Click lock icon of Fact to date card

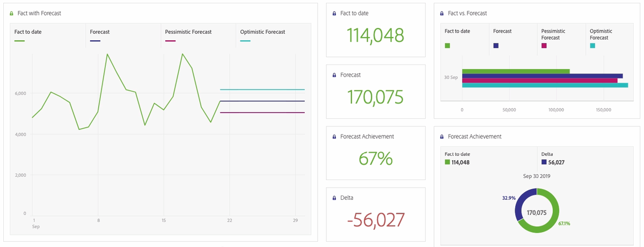point(334,13)
